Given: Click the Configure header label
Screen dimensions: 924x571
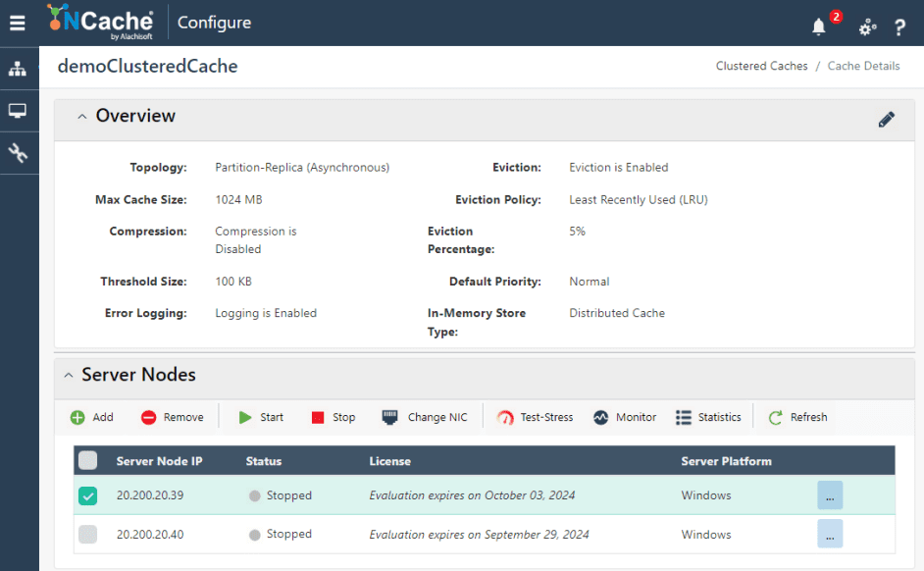Looking at the screenshot, I should pos(214,23).
